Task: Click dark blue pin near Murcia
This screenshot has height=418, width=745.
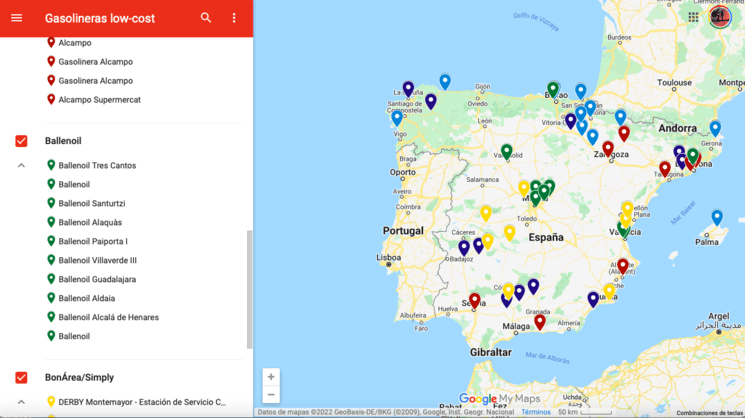Action: pos(593,299)
